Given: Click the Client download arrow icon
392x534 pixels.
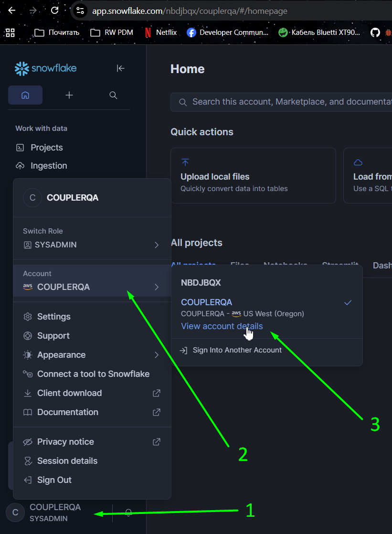Looking at the screenshot, I should pos(28,393).
